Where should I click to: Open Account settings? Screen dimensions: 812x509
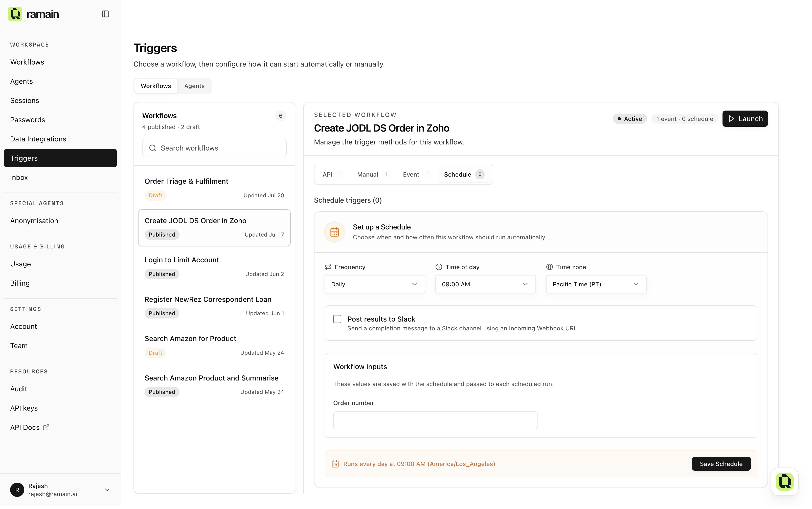click(x=61, y=327)
